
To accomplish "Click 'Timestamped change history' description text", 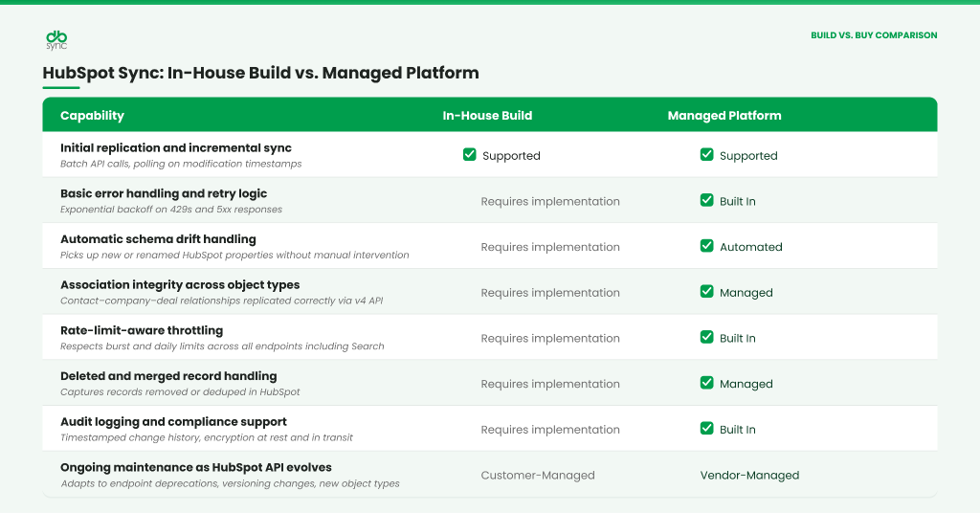I will [x=207, y=437].
